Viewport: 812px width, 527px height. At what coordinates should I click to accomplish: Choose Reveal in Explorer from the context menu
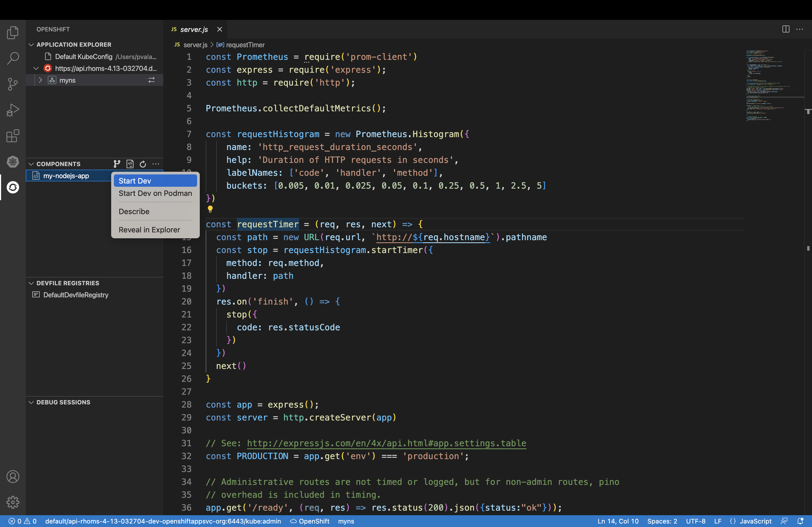[x=149, y=229]
